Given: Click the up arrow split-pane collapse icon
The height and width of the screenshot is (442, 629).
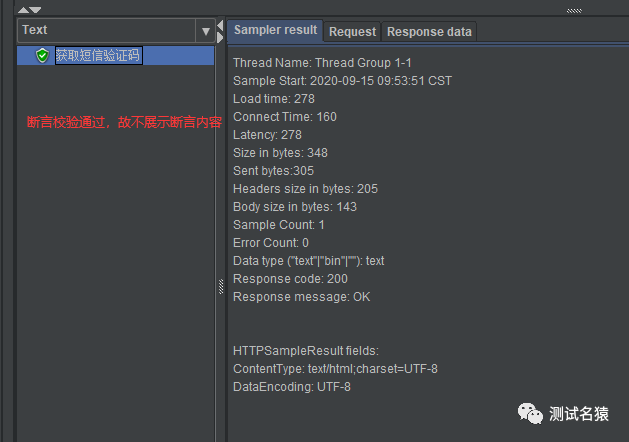Looking at the screenshot, I should (x=23, y=10).
